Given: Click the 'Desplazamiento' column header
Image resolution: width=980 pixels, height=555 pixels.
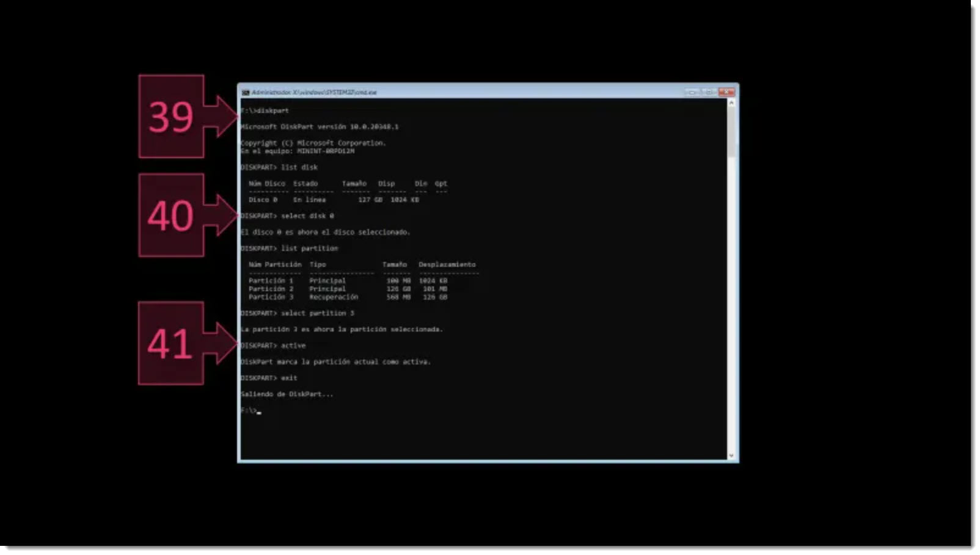Looking at the screenshot, I should (x=447, y=264).
